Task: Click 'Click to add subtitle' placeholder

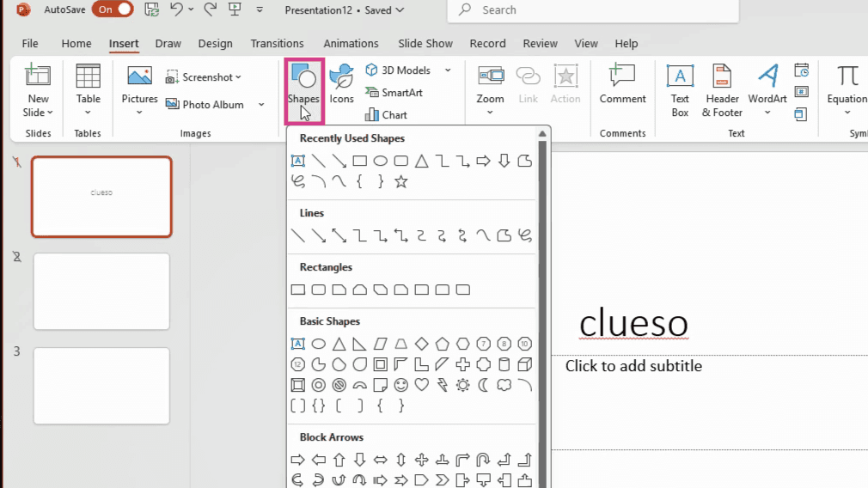Action: click(633, 366)
